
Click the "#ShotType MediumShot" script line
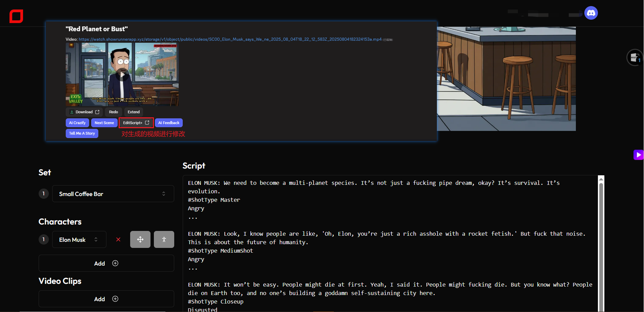pos(220,251)
